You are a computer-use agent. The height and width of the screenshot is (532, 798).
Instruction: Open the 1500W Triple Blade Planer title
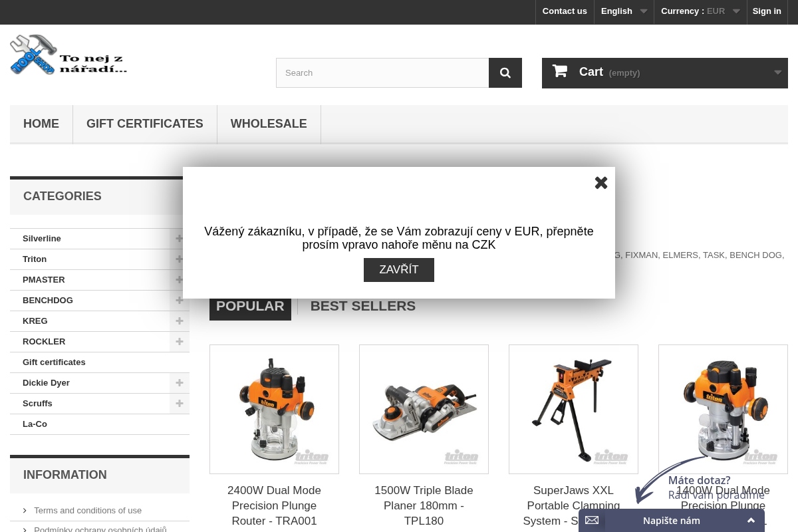424,505
